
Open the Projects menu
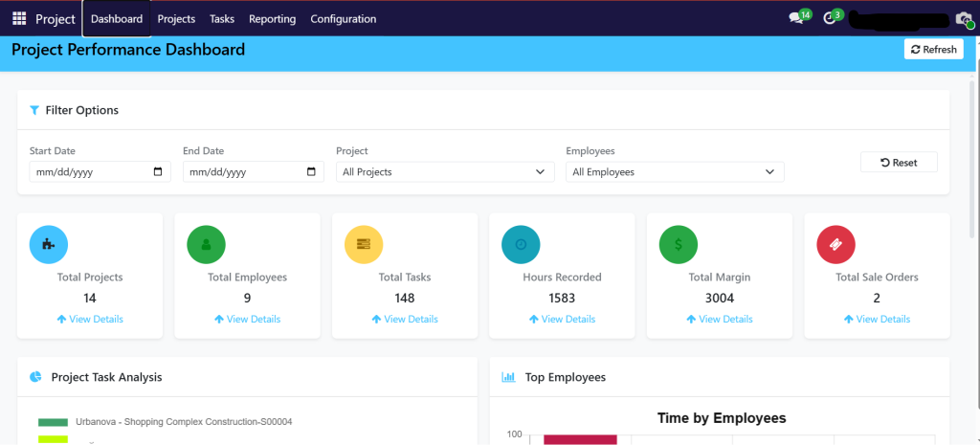pos(176,19)
